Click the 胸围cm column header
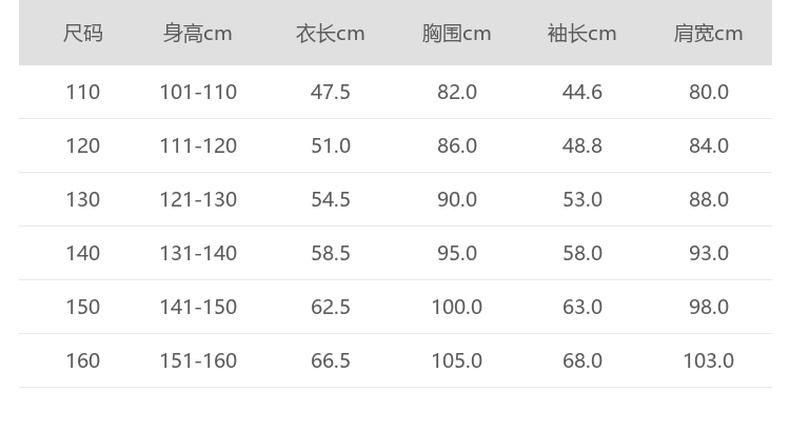Screen dimensions: 790x431 (456, 33)
